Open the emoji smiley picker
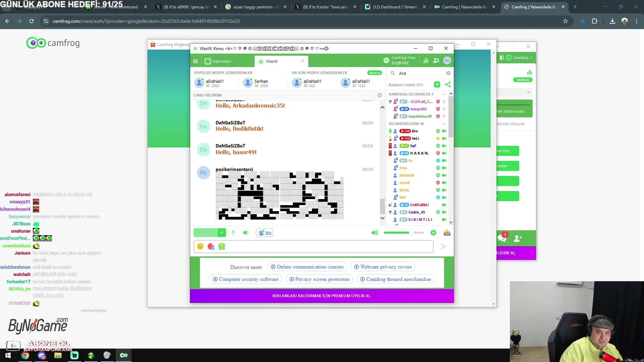 coord(200,246)
